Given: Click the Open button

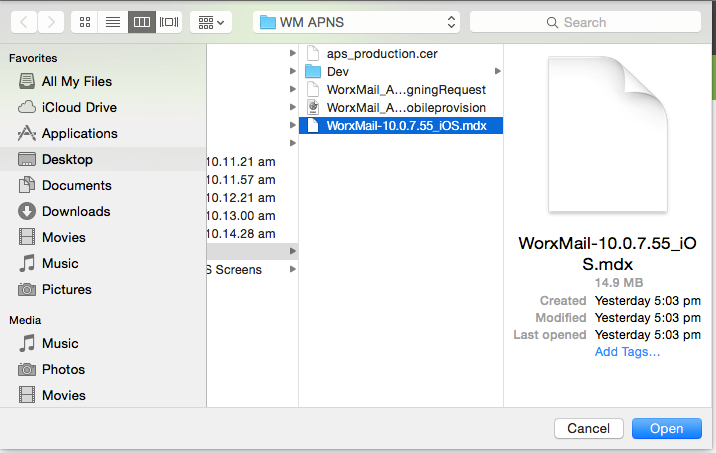Looking at the screenshot, I should pos(666,428).
